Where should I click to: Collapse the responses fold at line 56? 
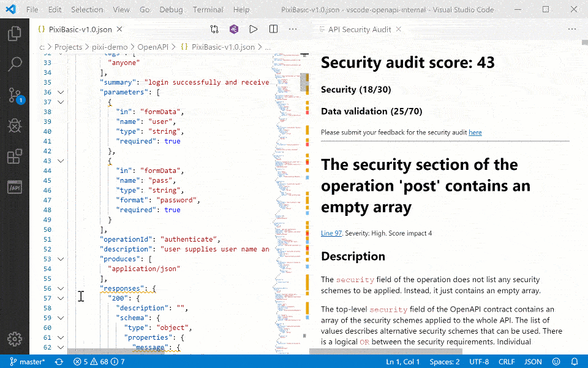coord(61,288)
